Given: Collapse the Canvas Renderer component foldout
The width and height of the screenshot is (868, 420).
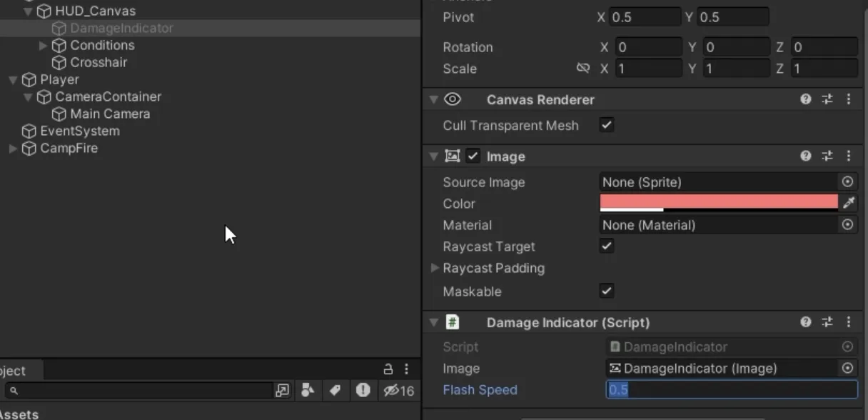Looking at the screenshot, I should (433, 99).
